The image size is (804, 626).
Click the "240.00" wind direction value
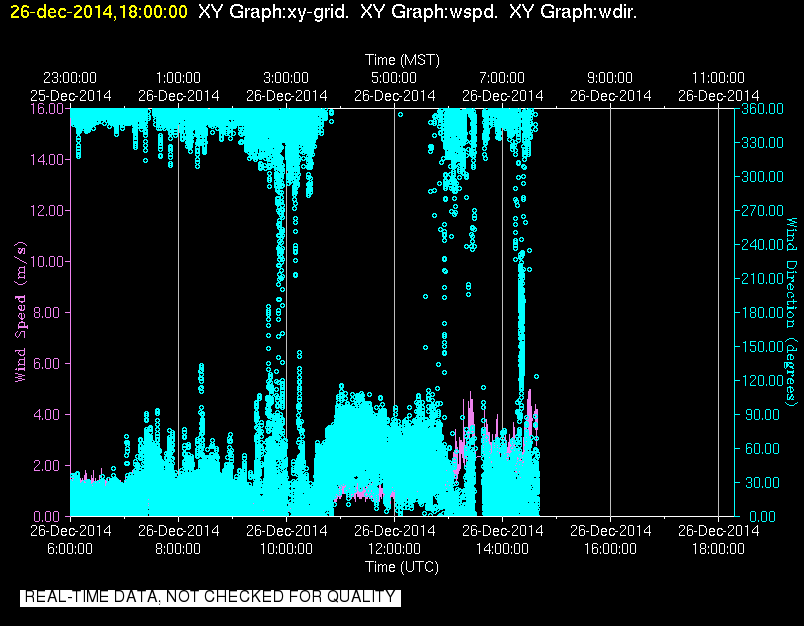(x=762, y=245)
